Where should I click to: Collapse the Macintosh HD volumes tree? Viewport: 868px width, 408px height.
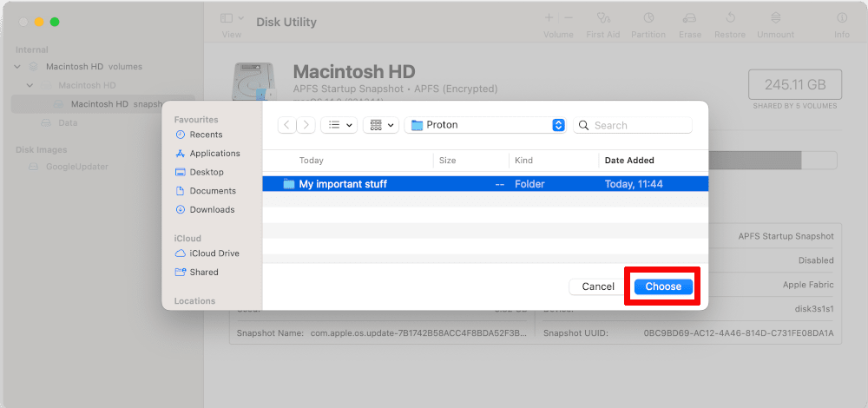tap(17, 67)
